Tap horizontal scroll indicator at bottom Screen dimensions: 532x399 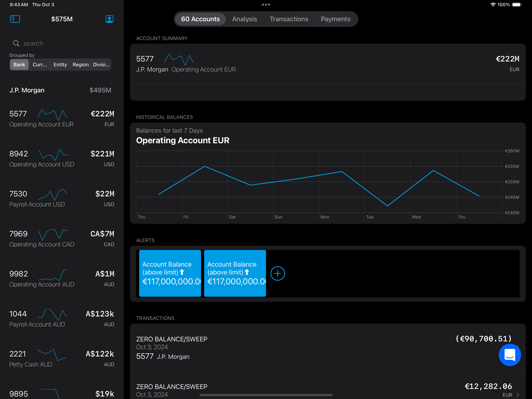(x=266, y=395)
